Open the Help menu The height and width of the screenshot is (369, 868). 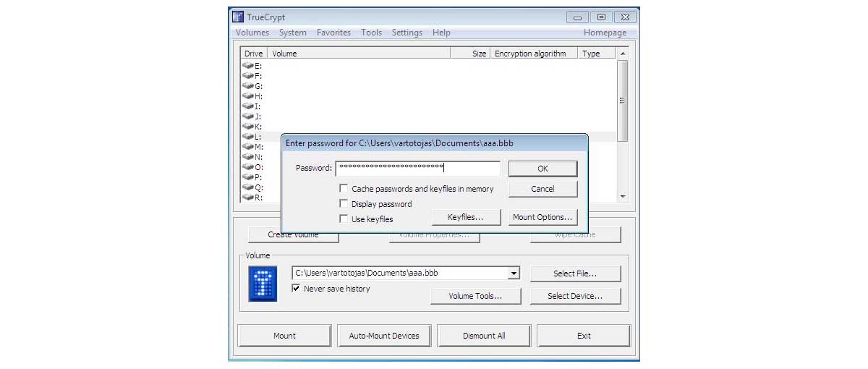[x=441, y=33]
